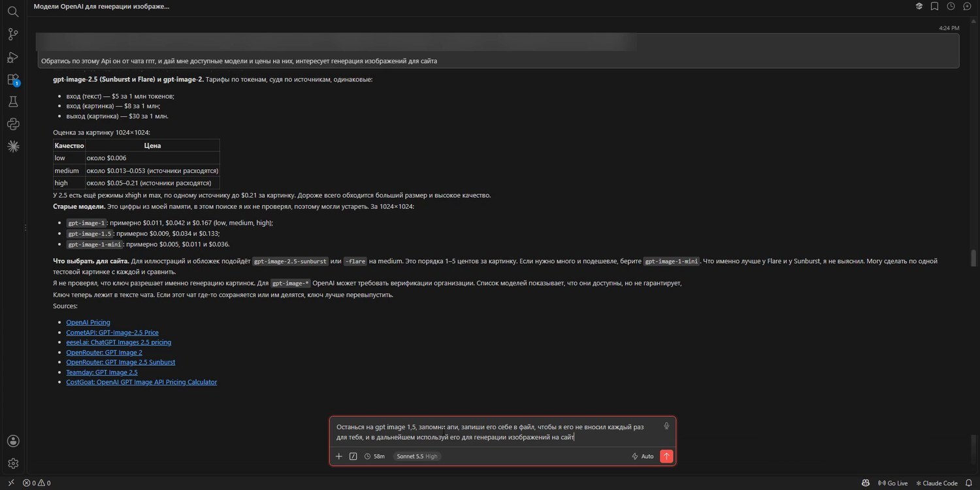This screenshot has width=980, height=490.
Task: Click the 58m timer indicator
Action: coord(375,457)
